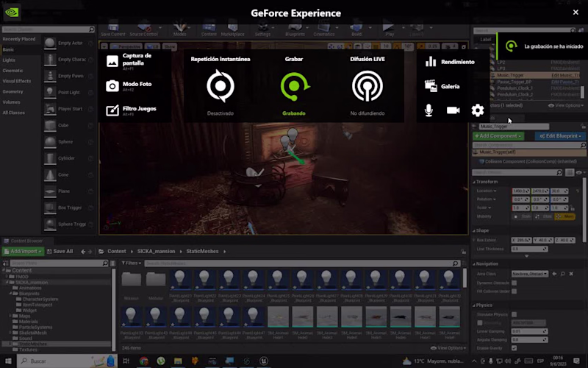Select the All Classes category
588x368 pixels.
tap(13, 113)
